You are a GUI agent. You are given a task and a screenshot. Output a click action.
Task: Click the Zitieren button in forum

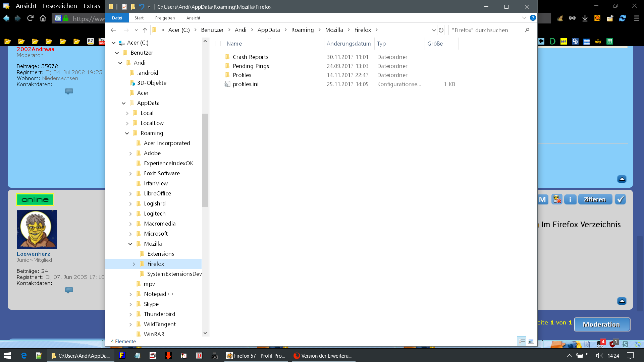click(595, 199)
